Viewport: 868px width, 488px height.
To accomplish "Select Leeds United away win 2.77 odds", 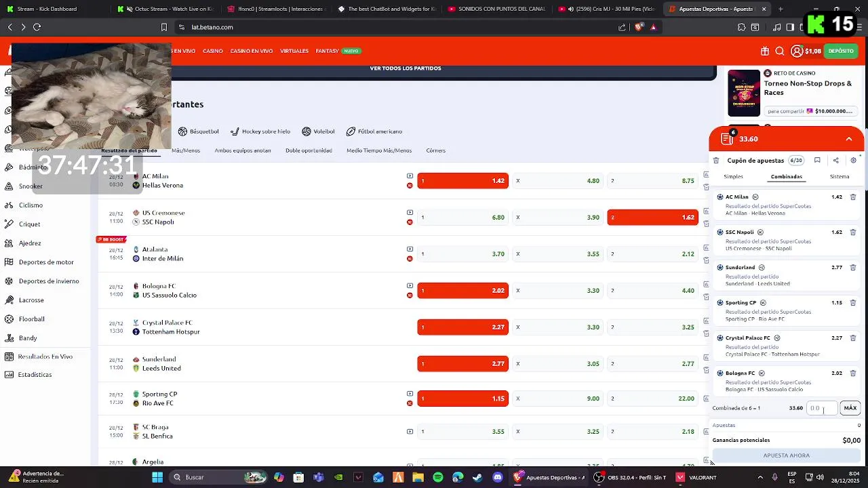I will [x=652, y=364].
